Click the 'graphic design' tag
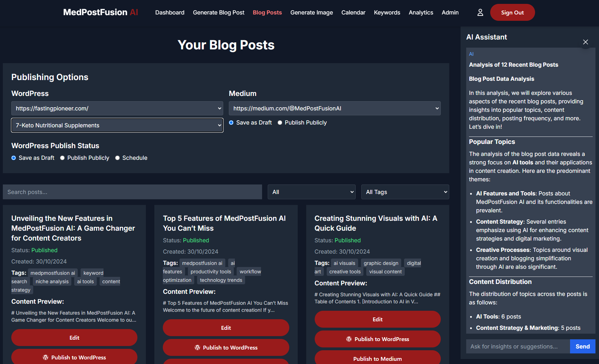This screenshot has height=364, width=599. pos(381,263)
